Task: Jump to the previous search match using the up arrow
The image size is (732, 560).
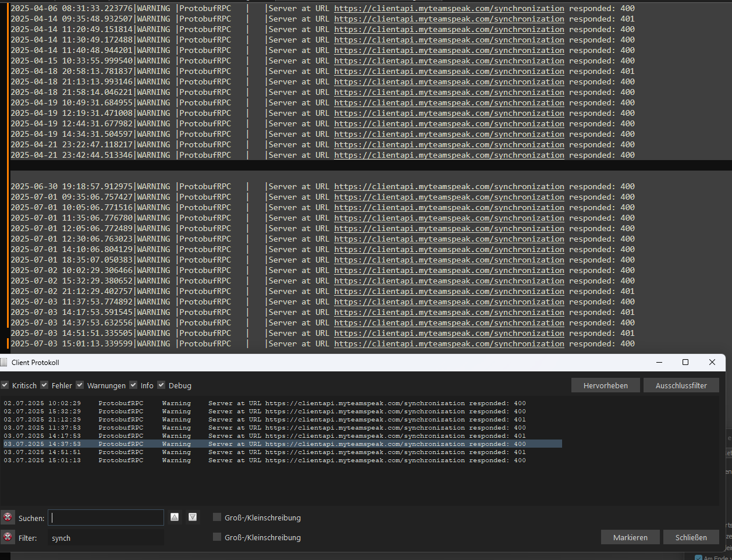Action: (x=175, y=517)
